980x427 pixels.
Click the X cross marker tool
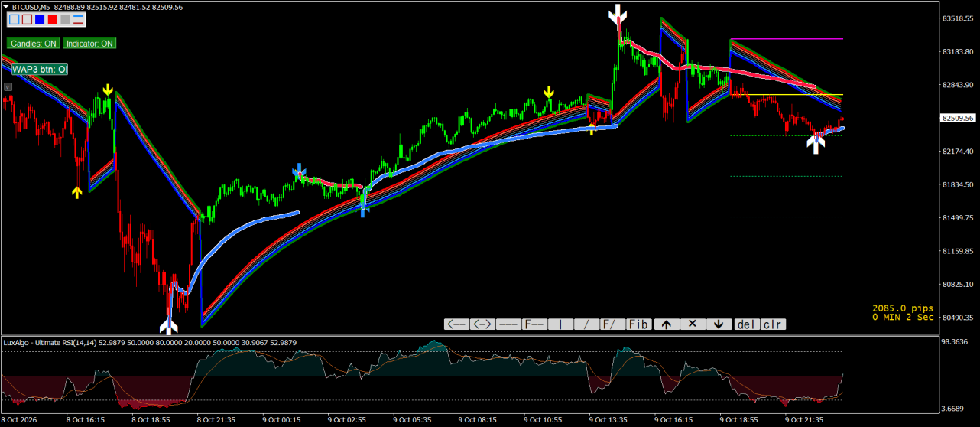(x=692, y=324)
